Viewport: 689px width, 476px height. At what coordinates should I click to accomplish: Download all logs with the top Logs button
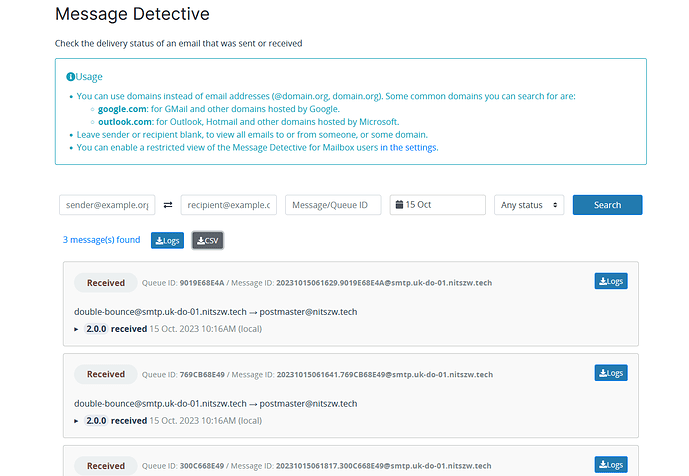pos(167,240)
